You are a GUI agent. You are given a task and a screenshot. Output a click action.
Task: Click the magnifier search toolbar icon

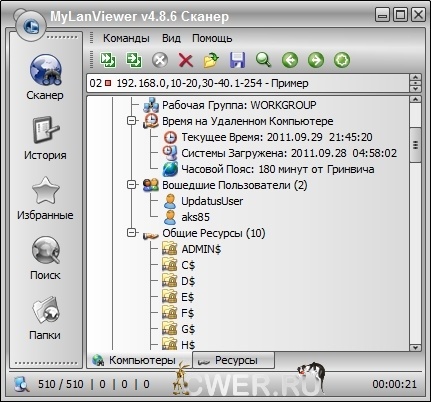263,60
